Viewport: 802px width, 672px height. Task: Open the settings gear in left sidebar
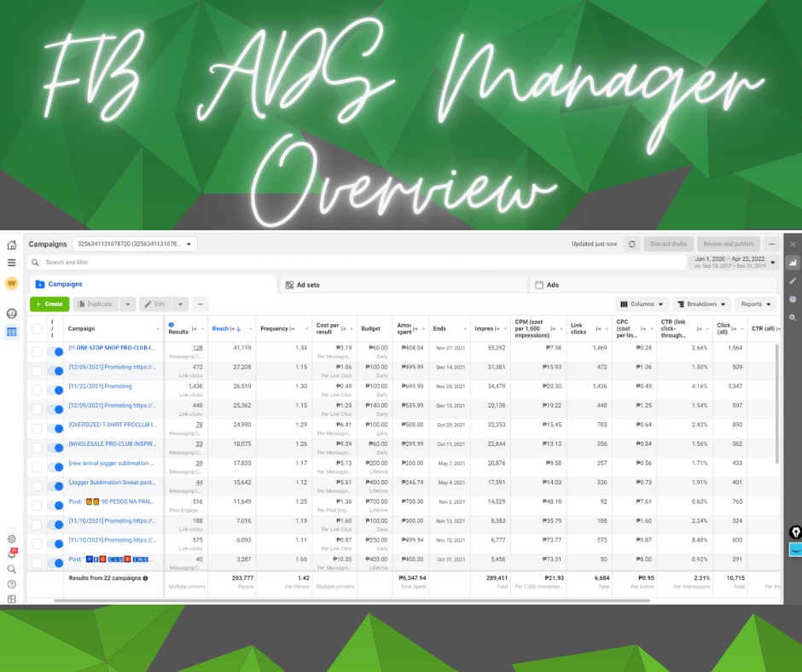11,539
